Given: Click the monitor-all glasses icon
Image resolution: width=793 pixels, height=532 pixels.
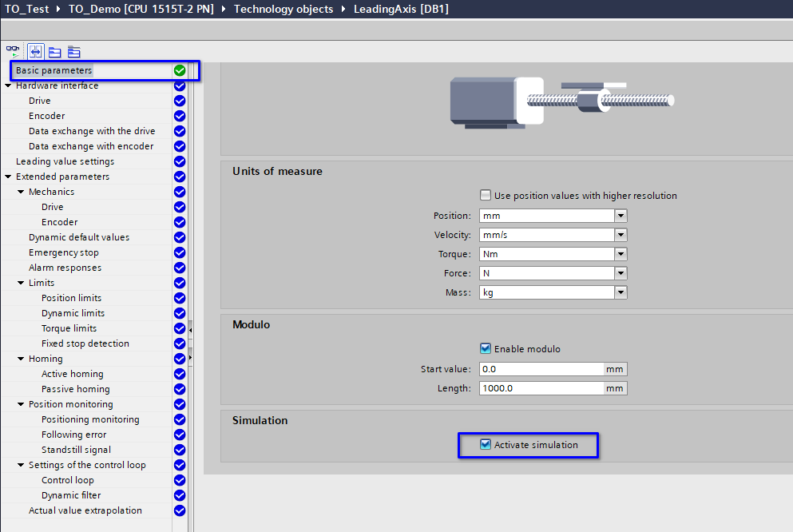Looking at the screenshot, I should click(x=12, y=51).
